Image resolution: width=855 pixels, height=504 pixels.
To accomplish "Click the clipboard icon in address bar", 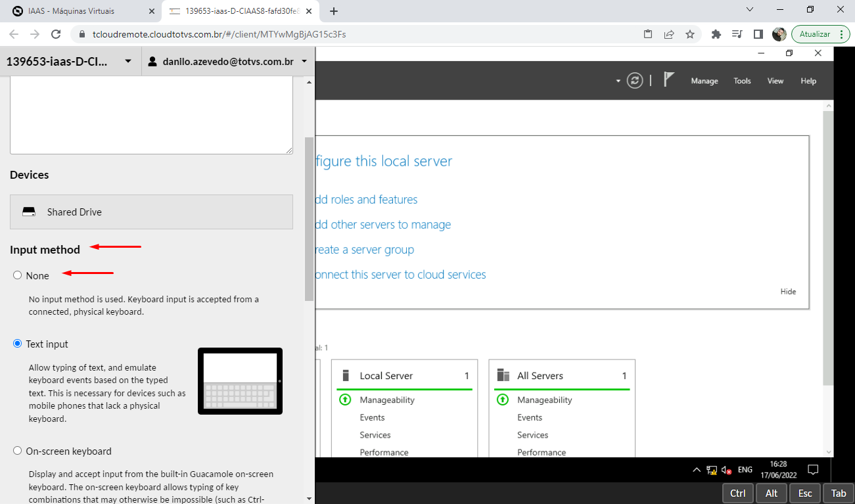I will [648, 34].
